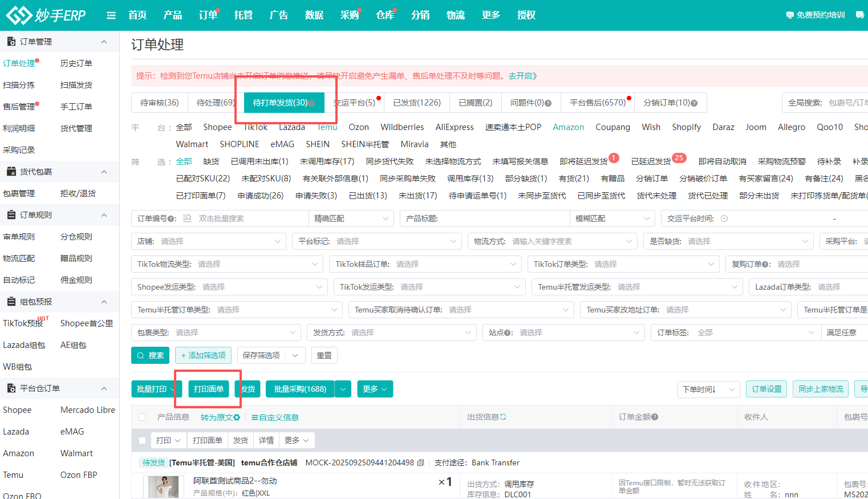Click the 妙手ERP logo
Screen dimensions: 868x499
pos(46,15)
